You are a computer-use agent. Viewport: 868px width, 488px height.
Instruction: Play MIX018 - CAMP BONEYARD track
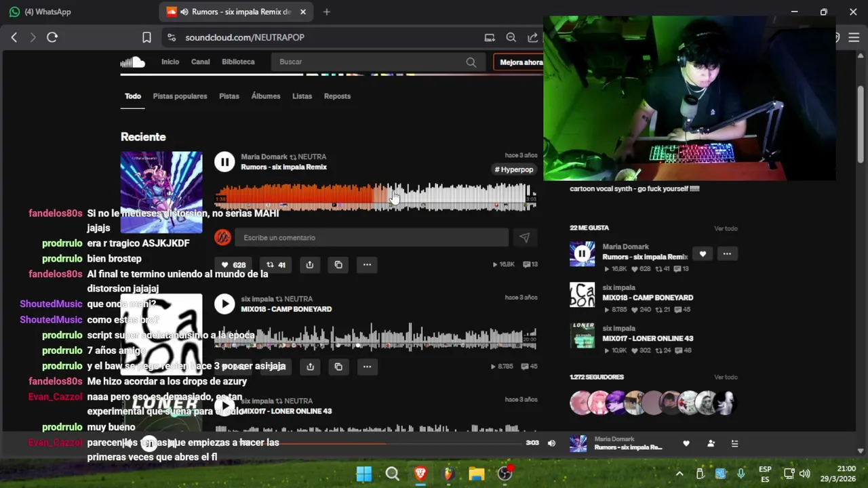coord(224,304)
